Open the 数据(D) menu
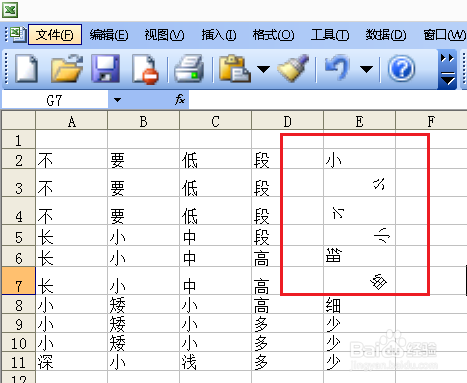The width and height of the screenshot is (467, 383). coord(386,35)
